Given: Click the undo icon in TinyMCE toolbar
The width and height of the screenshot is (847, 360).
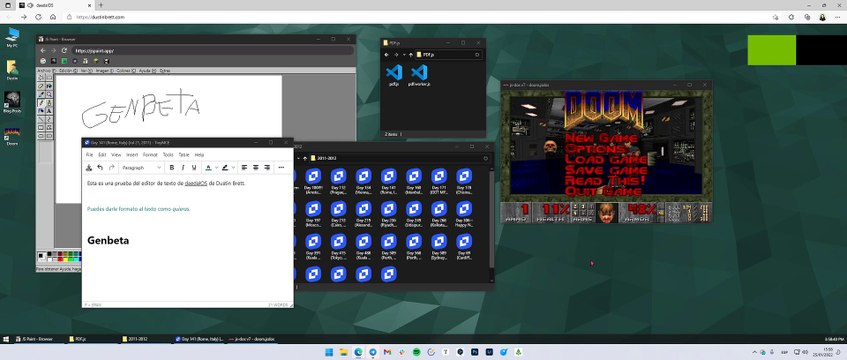Looking at the screenshot, I should 100,168.
